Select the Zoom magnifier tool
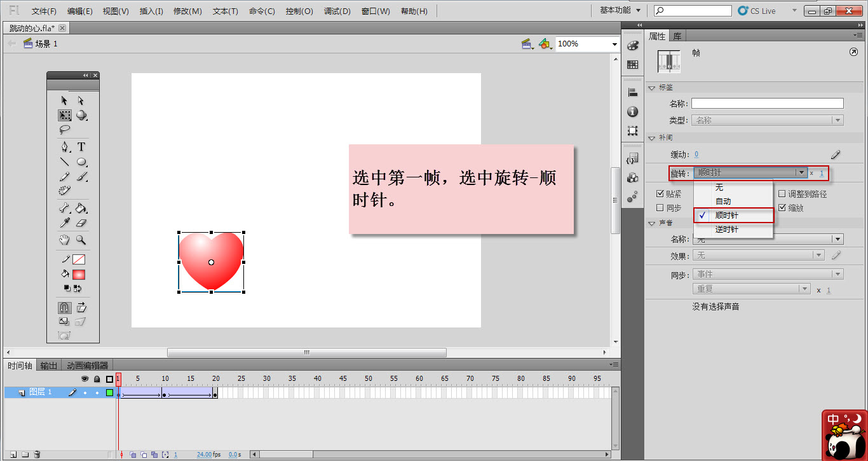Screen dimensions: 868x461 click(x=81, y=240)
